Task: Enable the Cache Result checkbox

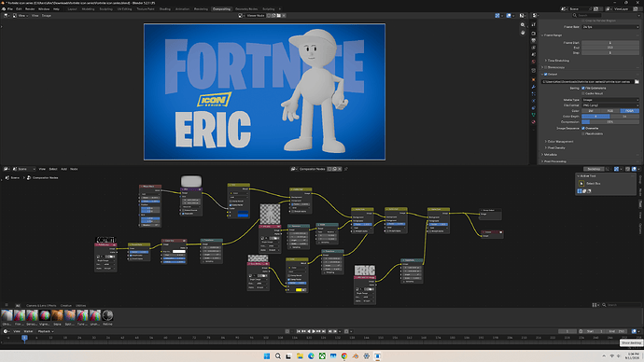Action: (583, 93)
